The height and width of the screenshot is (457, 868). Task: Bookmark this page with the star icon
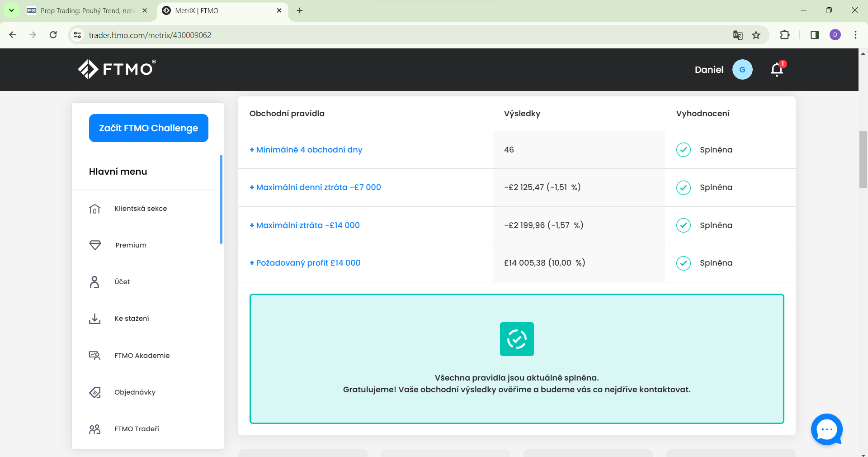(x=756, y=35)
